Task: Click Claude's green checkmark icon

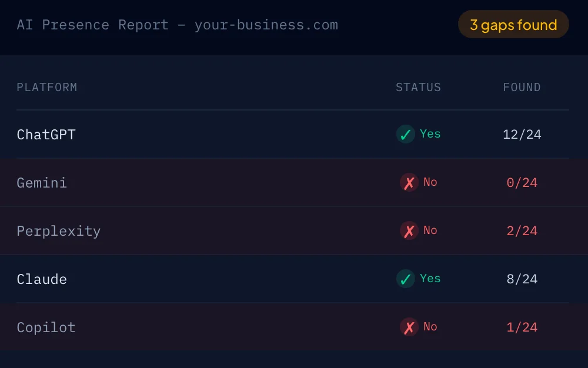Action: coord(405,279)
